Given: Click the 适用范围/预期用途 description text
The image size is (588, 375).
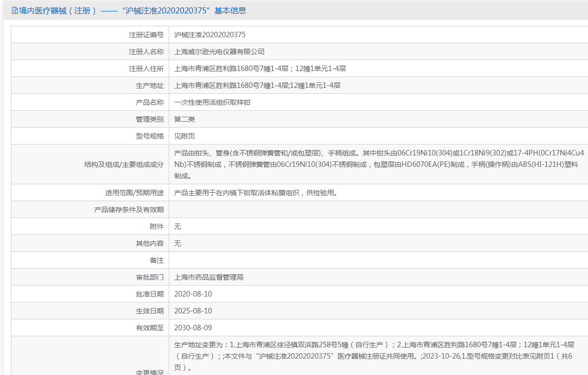Looking at the screenshot, I should click(x=256, y=193).
